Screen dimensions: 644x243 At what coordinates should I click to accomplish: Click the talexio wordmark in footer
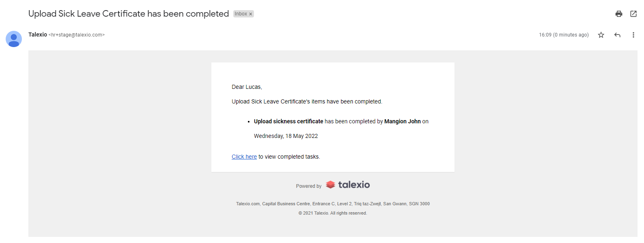coord(354,185)
